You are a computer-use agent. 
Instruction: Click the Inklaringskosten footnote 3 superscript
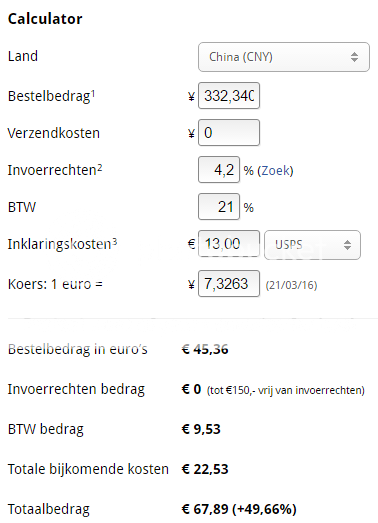pos(114,241)
